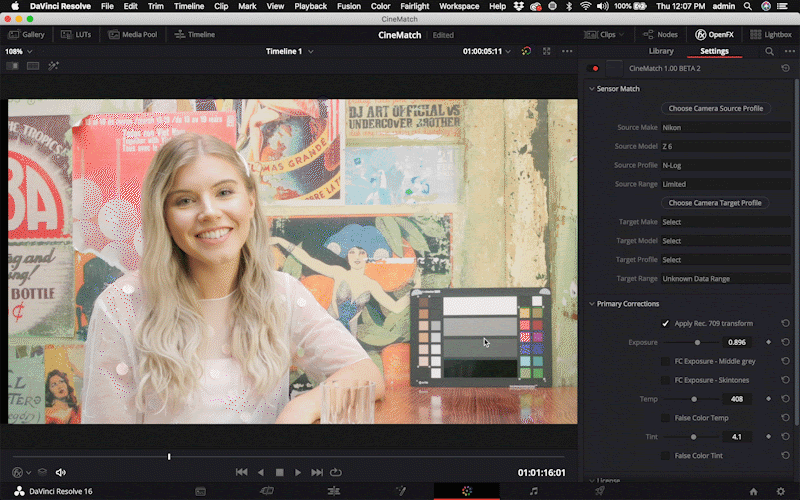Reset the Exposure parameter

click(785, 342)
